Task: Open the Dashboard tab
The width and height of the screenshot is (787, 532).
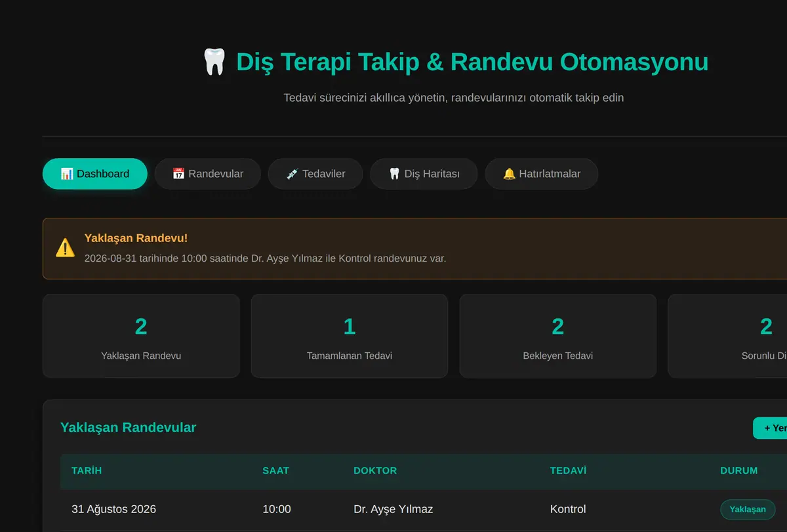Action: point(95,174)
